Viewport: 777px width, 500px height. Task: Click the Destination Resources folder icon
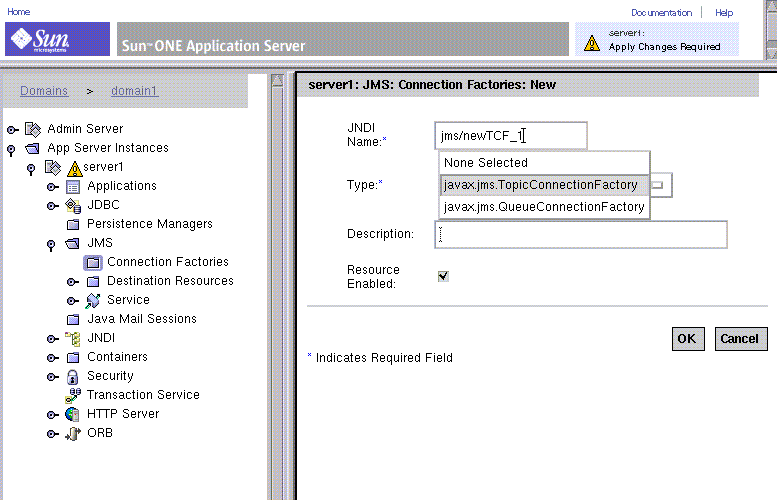[x=93, y=281]
